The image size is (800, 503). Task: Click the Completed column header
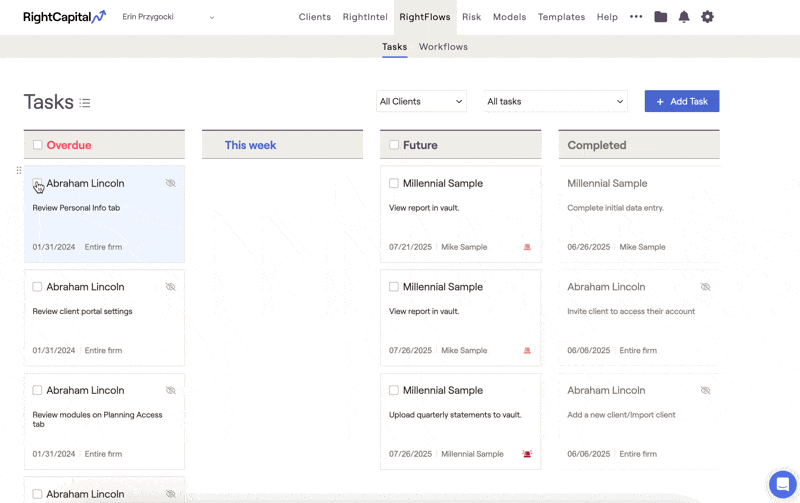tap(639, 145)
